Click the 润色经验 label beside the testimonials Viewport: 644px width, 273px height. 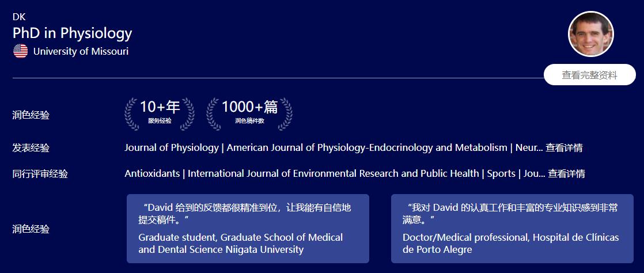[x=31, y=229]
